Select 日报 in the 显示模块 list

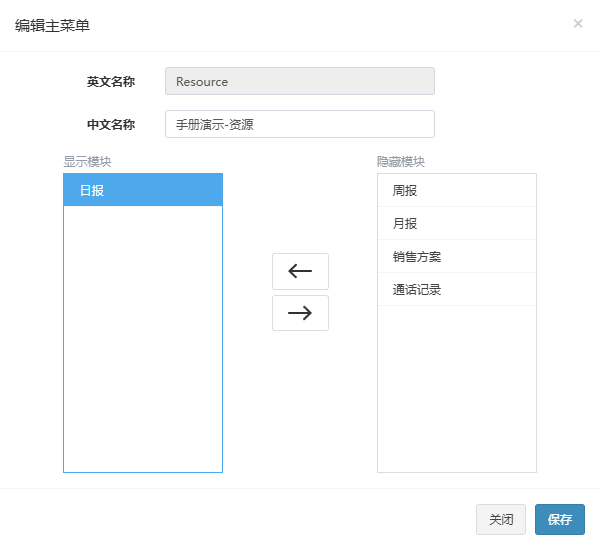click(143, 190)
